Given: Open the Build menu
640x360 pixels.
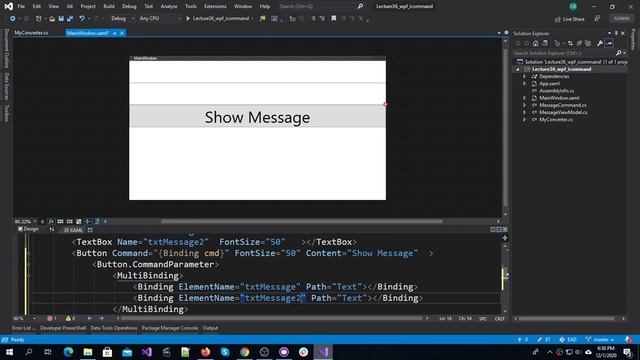Looking at the screenshot, I should (x=109, y=7).
